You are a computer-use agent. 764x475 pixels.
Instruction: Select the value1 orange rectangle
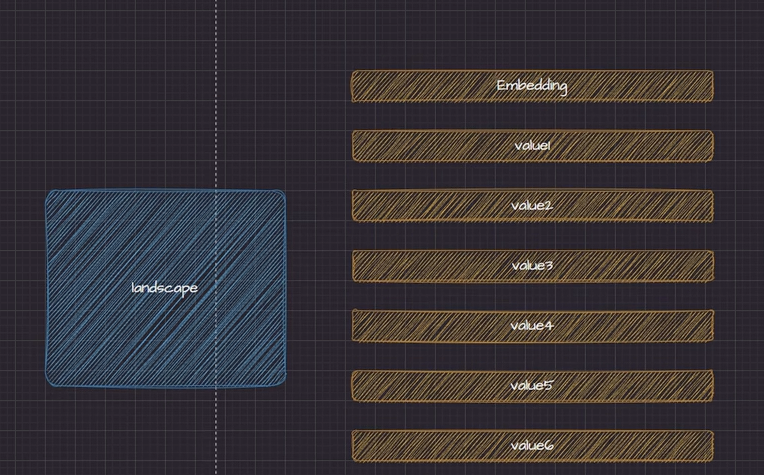(420, 146)
